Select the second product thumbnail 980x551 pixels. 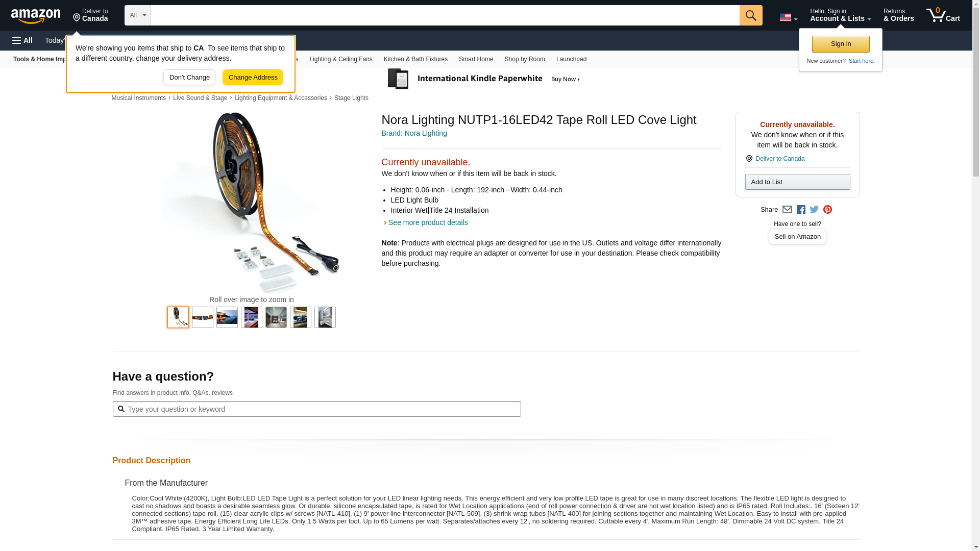point(202,317)
